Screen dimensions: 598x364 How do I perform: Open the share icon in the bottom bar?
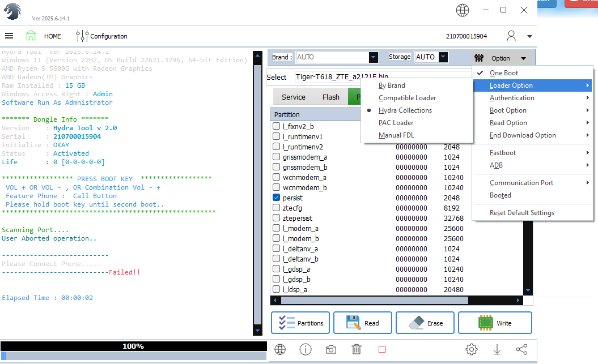[x=522, y=349]
